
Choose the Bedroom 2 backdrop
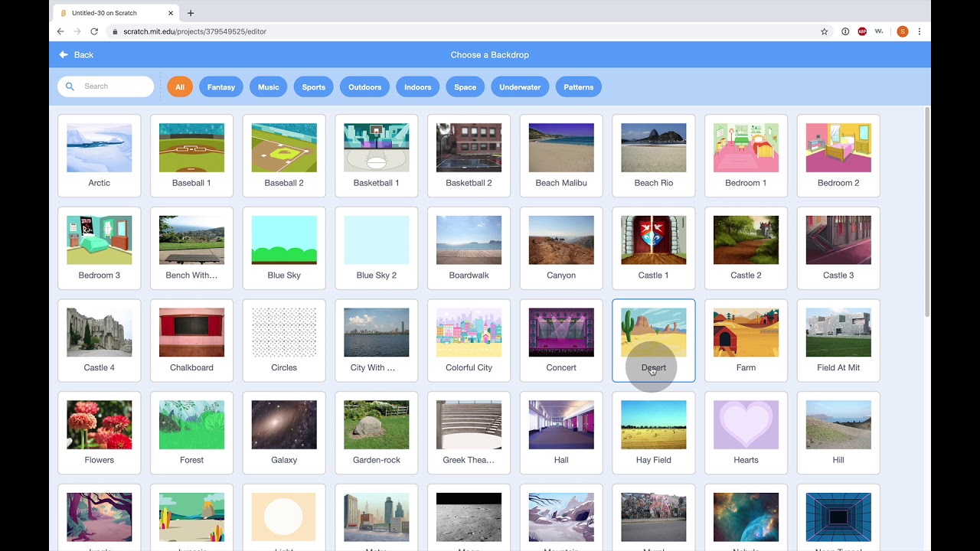(x=838, y=156)
